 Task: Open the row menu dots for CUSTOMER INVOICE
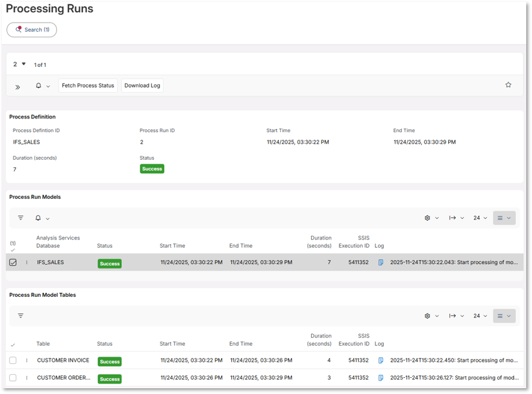(27, 361)
